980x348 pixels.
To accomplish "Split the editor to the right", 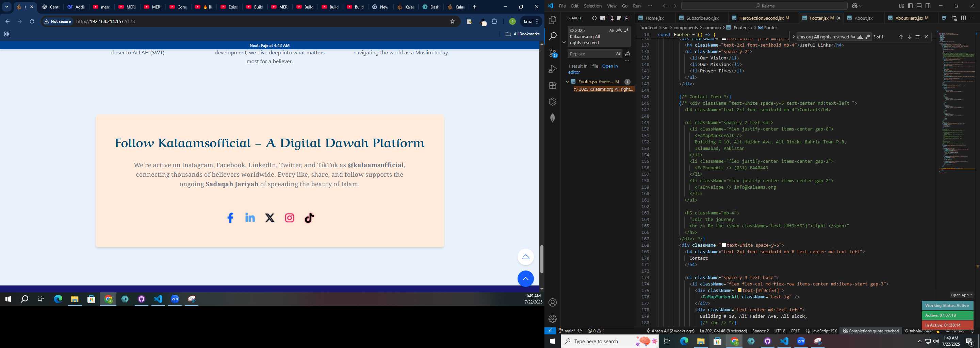I will click(x=963, y=18).
